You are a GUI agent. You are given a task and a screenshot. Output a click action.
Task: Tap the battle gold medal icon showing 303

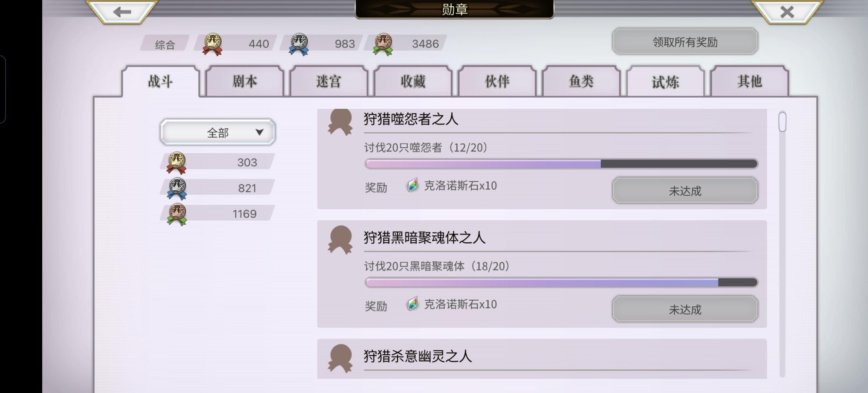176,163
